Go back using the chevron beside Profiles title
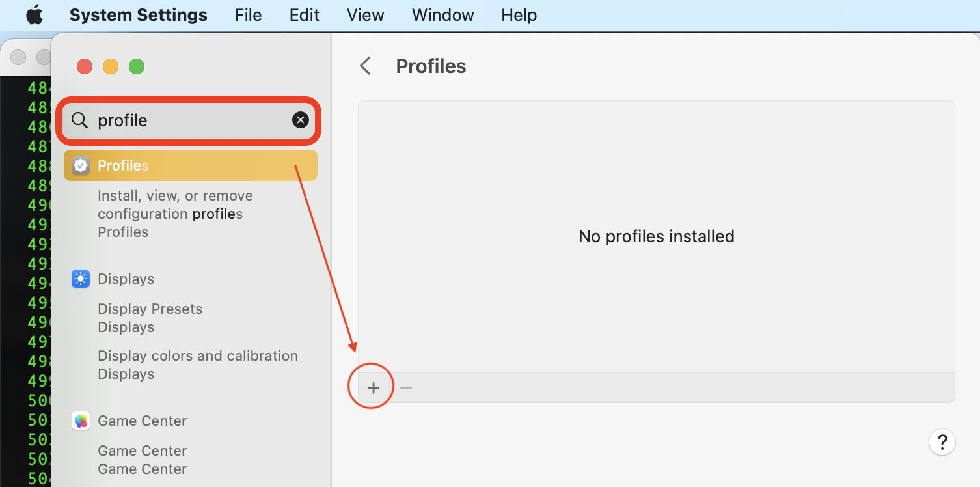Viewport: 980px width, 487px height. click(x=366, y=66)
